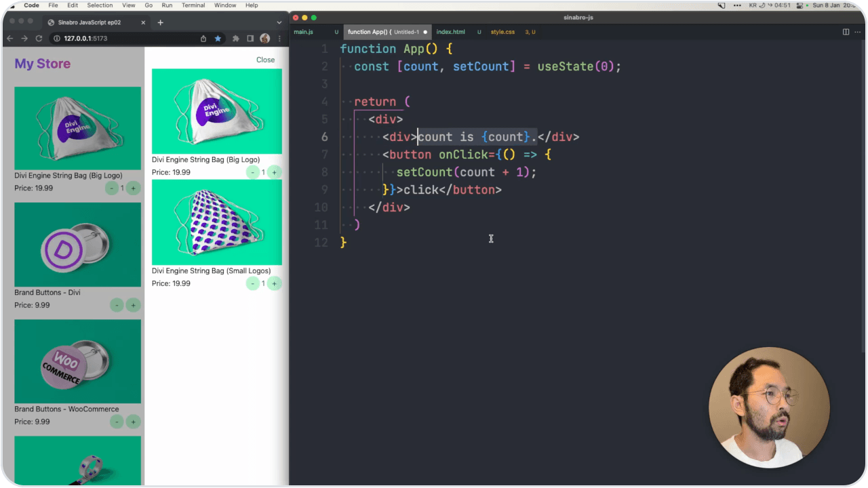Open the Edit menu
The width and height of the screenshot is (868, 488).
73,5
